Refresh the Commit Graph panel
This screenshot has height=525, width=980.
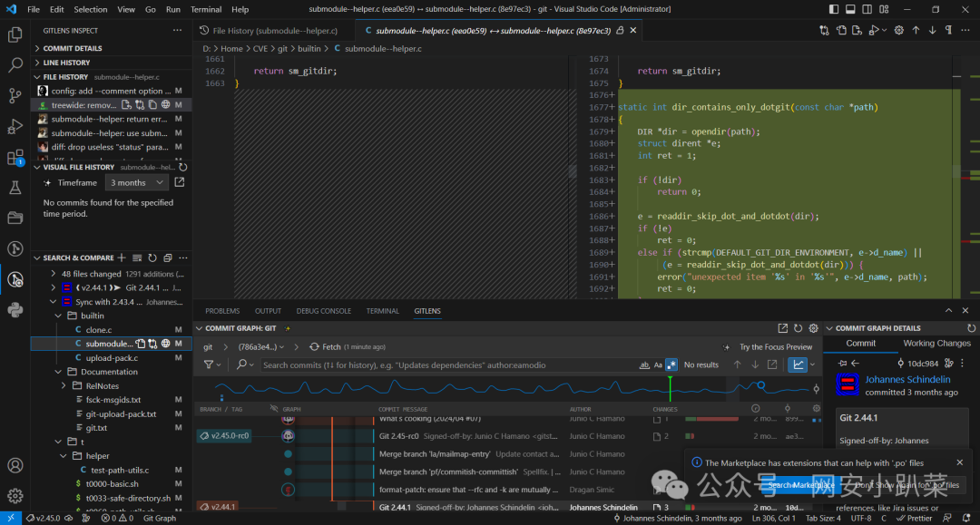(798, 328)
